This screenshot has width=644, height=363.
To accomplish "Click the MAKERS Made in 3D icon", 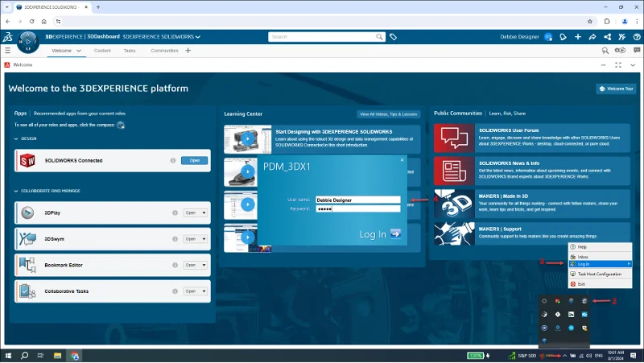I will (x=454, y=204).
